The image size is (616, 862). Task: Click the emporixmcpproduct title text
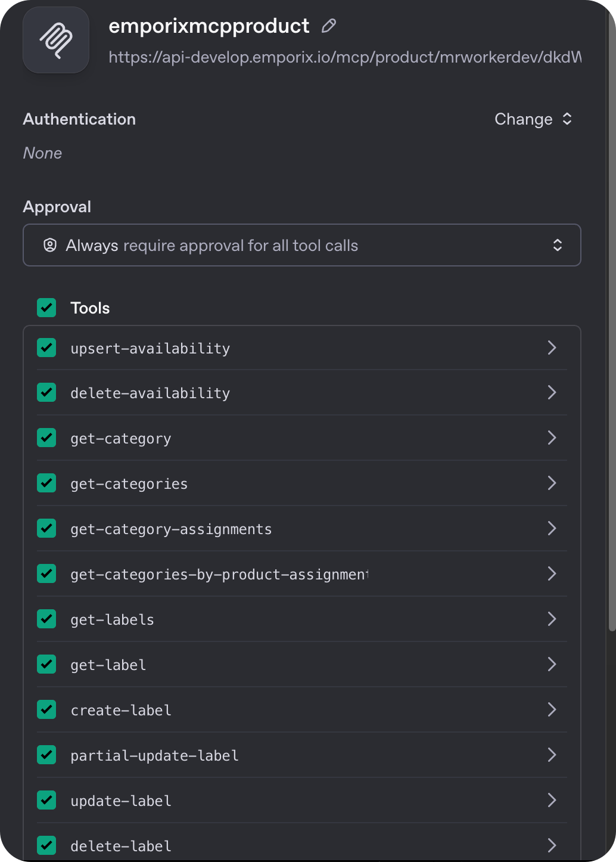[x=209, y=26]
